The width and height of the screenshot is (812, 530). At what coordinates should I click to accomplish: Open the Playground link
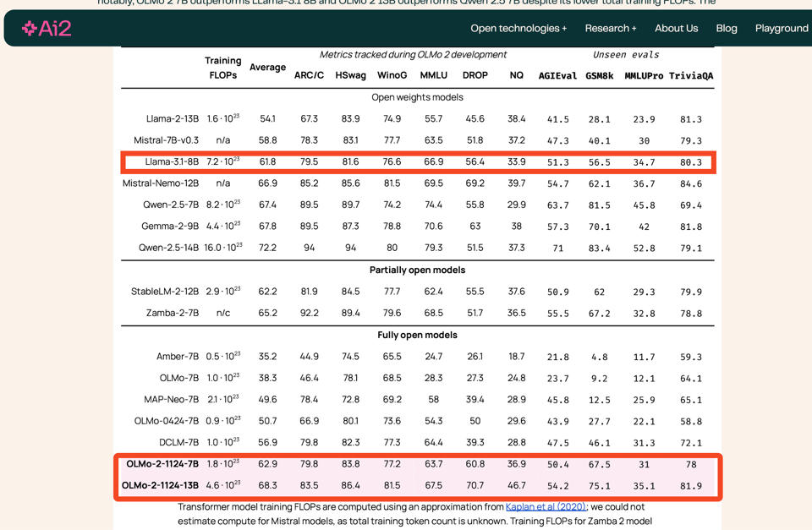(x=781, y=29)
